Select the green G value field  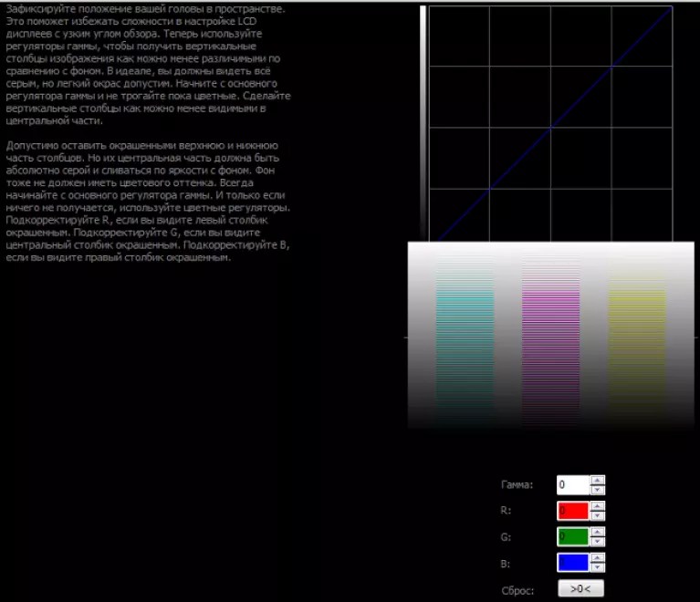[x=573, y=537]
